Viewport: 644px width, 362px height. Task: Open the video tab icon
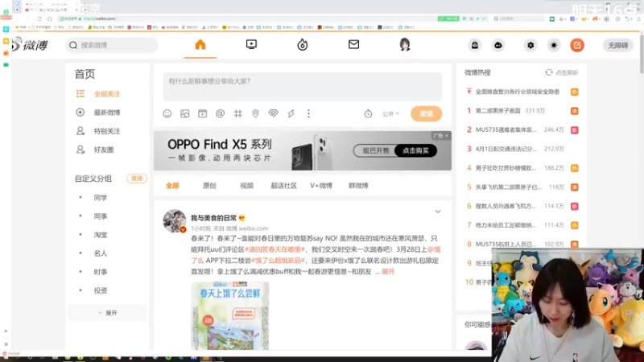click(x=251, y=44)
